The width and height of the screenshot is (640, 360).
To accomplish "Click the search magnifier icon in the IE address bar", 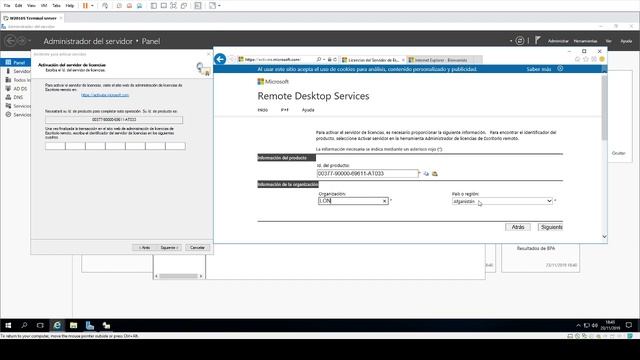I will point(319,60).
